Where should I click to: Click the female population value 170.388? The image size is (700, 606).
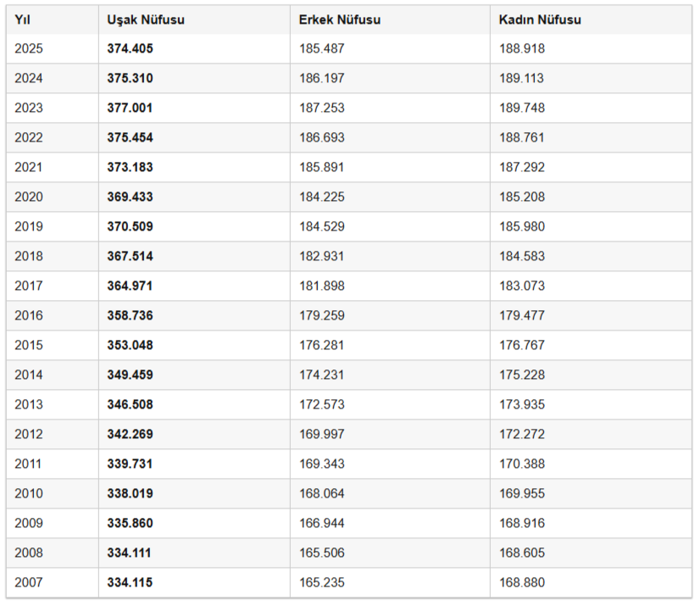[522, 464]
